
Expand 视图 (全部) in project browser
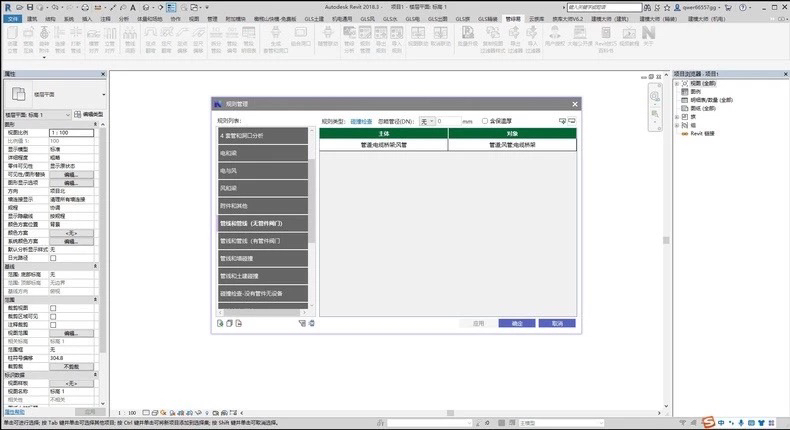(x=678, y=85)
